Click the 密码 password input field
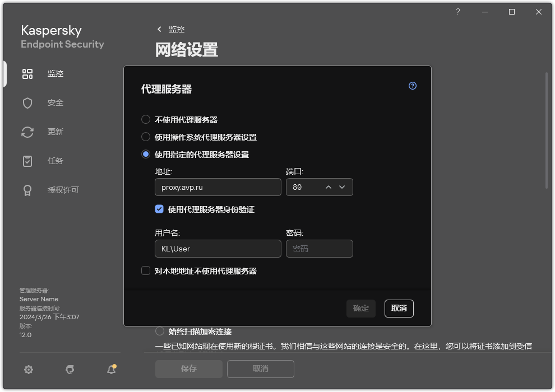 coord(320,248)
